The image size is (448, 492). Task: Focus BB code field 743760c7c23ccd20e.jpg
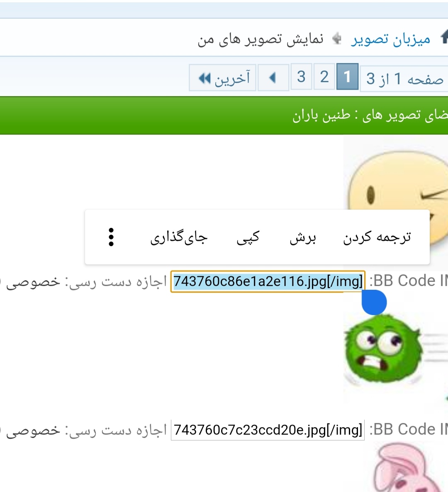click(268, 430)
